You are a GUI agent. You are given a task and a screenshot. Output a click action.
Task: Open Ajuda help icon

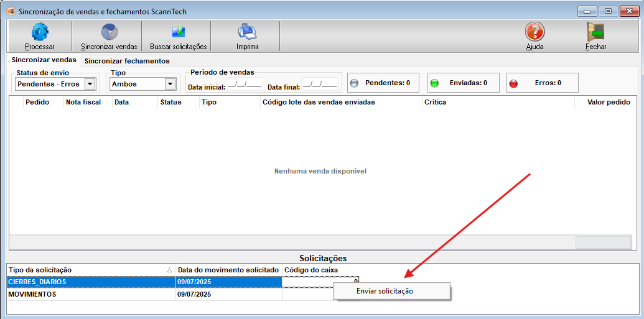tap(534, 32)
